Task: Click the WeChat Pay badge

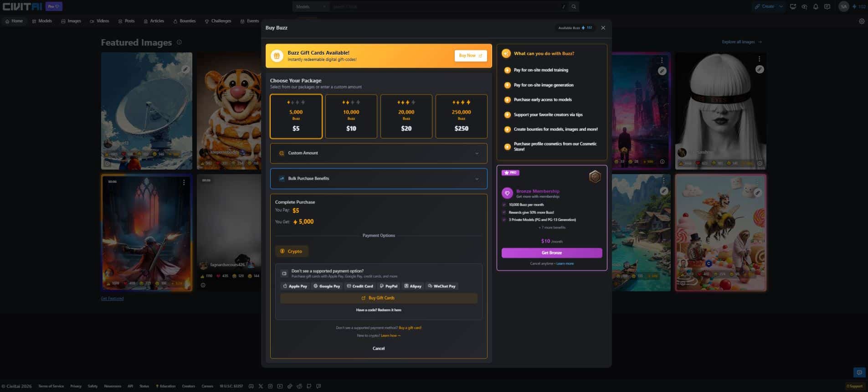Action: [x=442, y=286]
